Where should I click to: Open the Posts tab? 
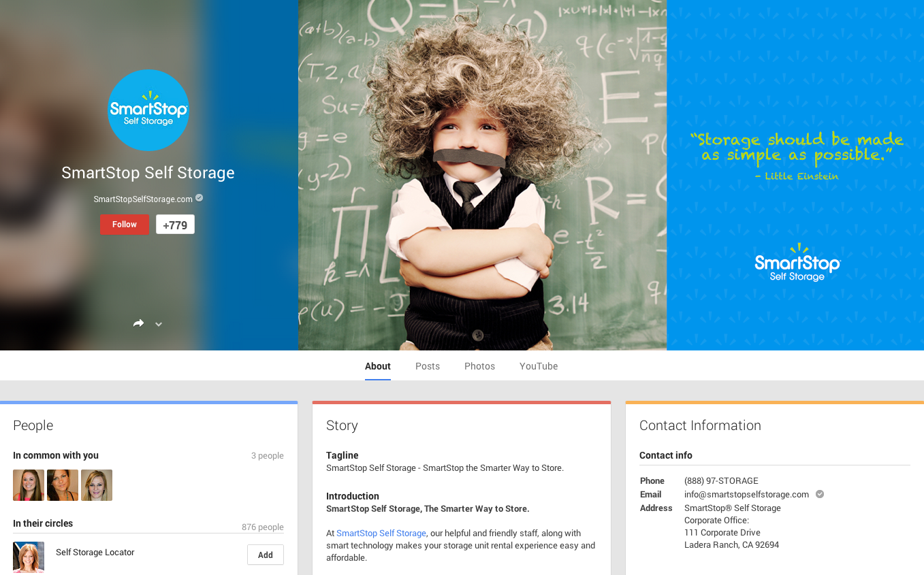tap(428, 366)
